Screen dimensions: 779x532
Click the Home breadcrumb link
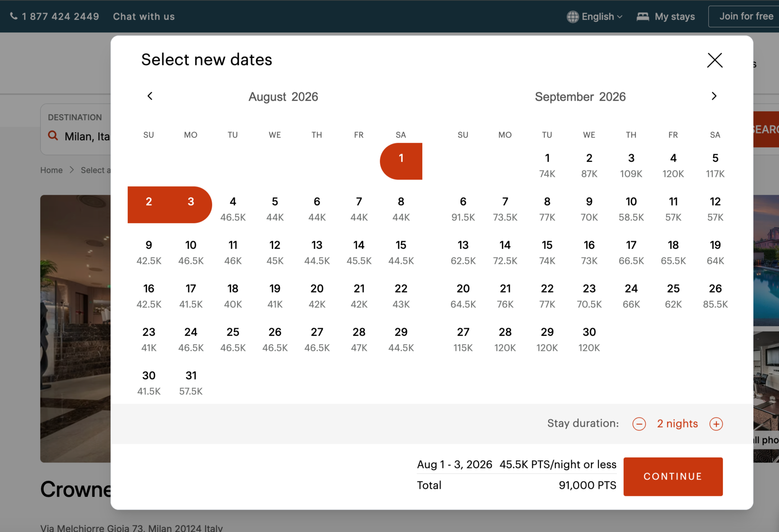click(x=51, y=170)
